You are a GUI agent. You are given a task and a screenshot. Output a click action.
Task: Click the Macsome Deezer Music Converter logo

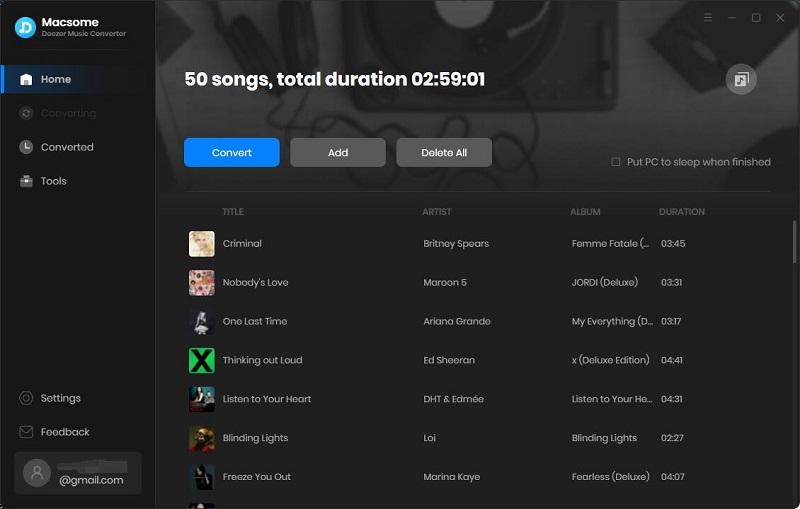(25, 28)
